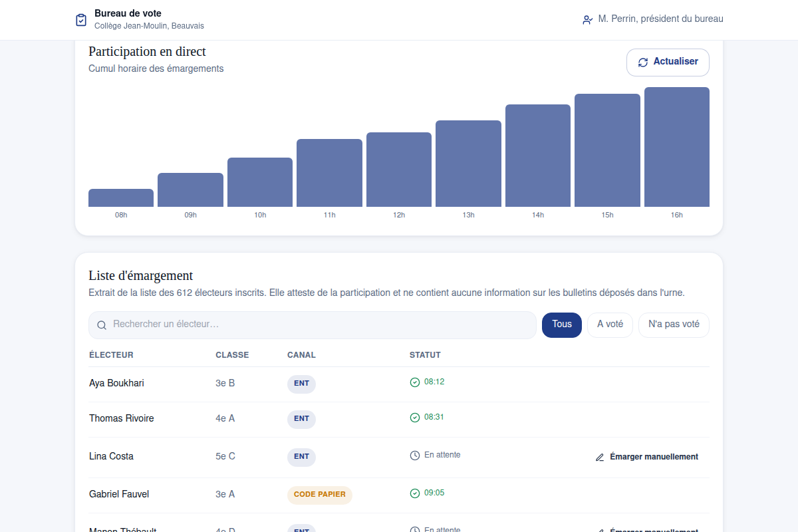The width and height of the screenshot is (798, 532).
Task: Click the name Thomas Rivoire
Action: (x=122, y=418)
